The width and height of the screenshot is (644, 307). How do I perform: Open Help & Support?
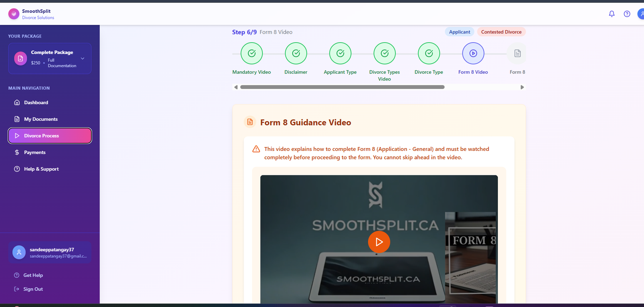click(50, 169)
